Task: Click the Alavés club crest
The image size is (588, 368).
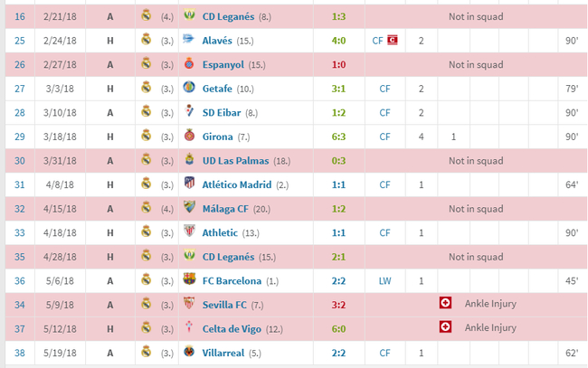Action: click(190, 40)
